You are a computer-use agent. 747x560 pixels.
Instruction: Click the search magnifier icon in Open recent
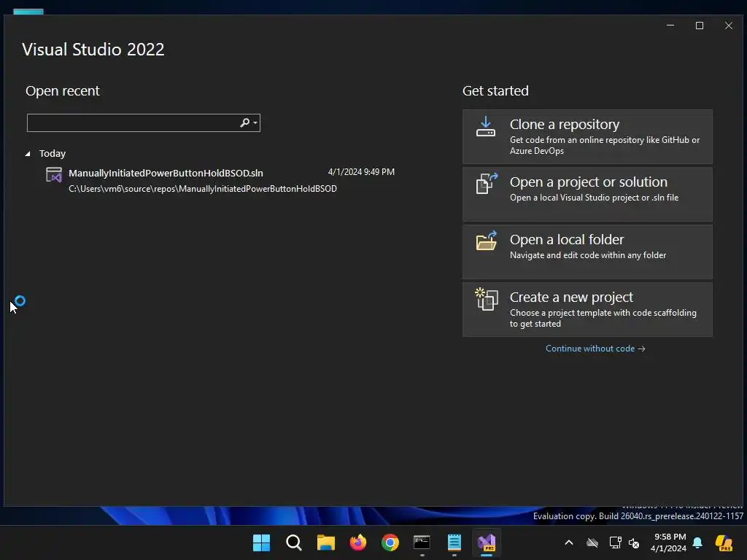tap(244, 122)
